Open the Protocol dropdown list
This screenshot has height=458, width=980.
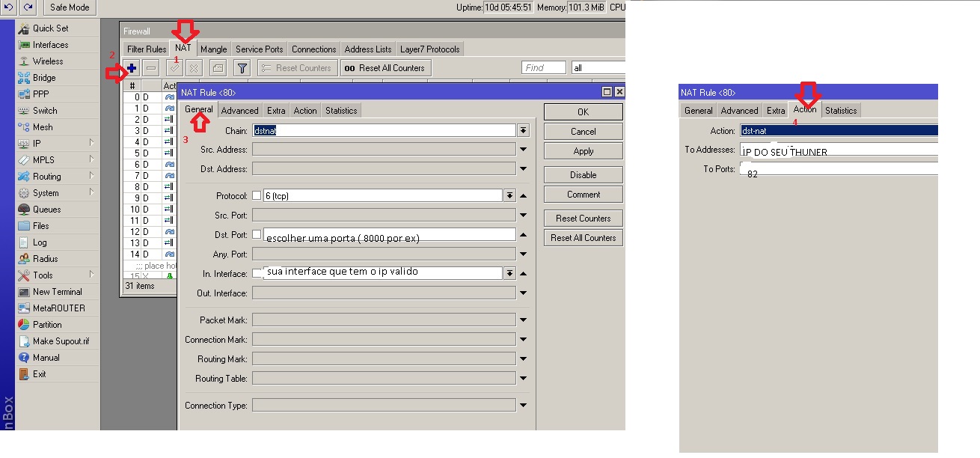(509, 195)
